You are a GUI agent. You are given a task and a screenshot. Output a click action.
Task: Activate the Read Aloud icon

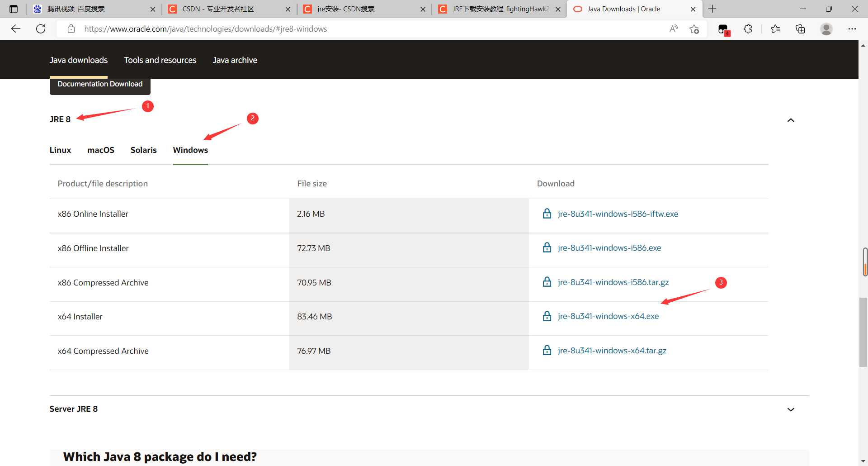[674, 29]
